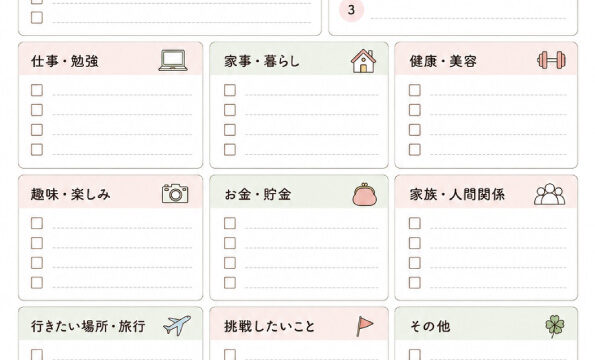
Task: Tick the last checkbox under 家事・暮らし
Action: pos(230,149)
